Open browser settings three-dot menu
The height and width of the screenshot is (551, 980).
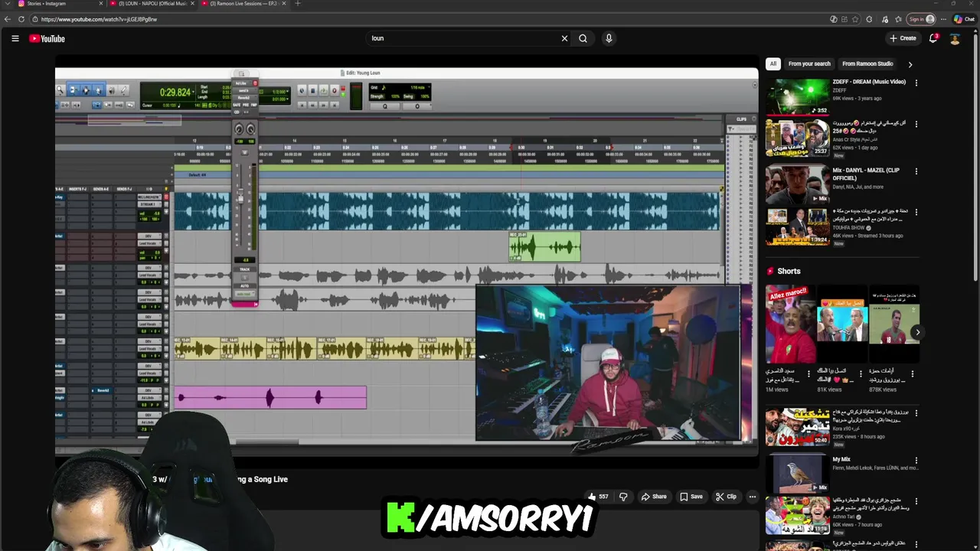(944, 19)
